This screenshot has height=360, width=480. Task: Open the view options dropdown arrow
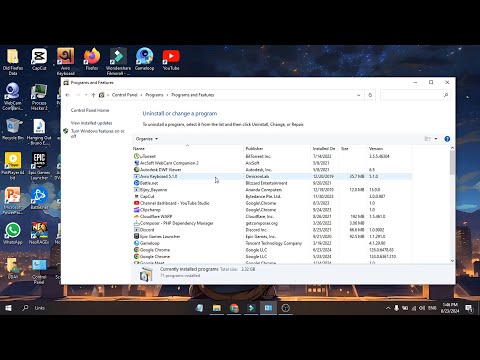point(436,139)
